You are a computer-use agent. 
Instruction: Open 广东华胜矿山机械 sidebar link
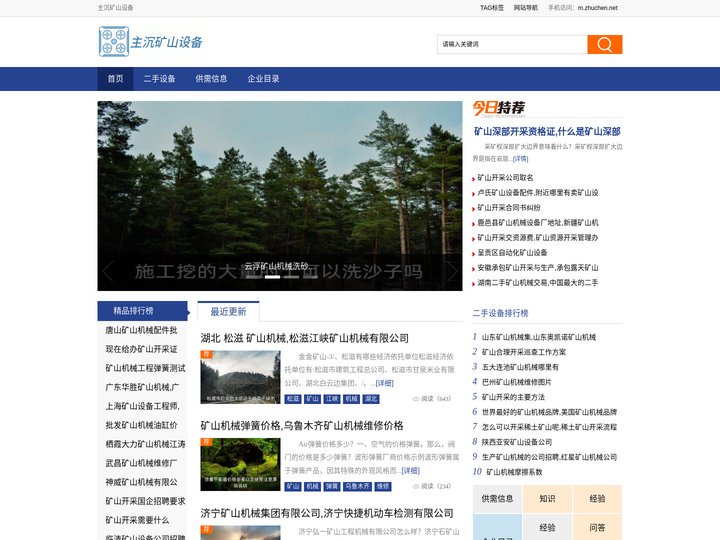tap(142, 387)
